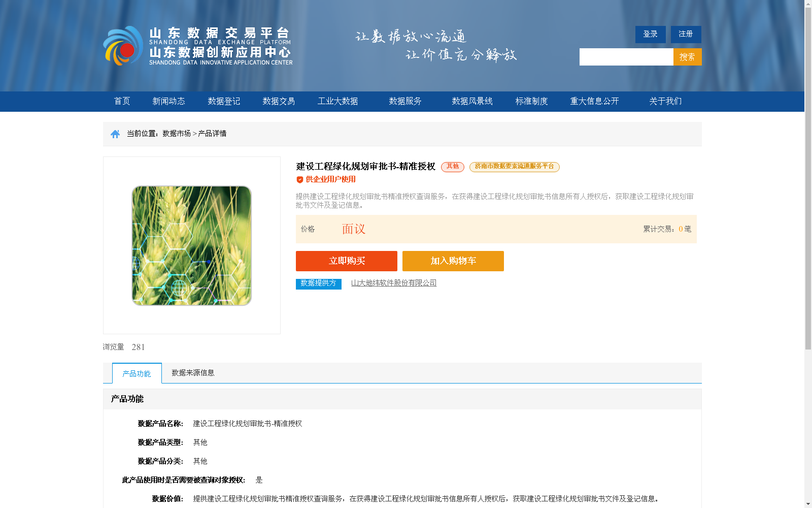The height and width of the screenshot is (508, 812).
Task: Click the 面议 price text
Action: pos(354,229)
